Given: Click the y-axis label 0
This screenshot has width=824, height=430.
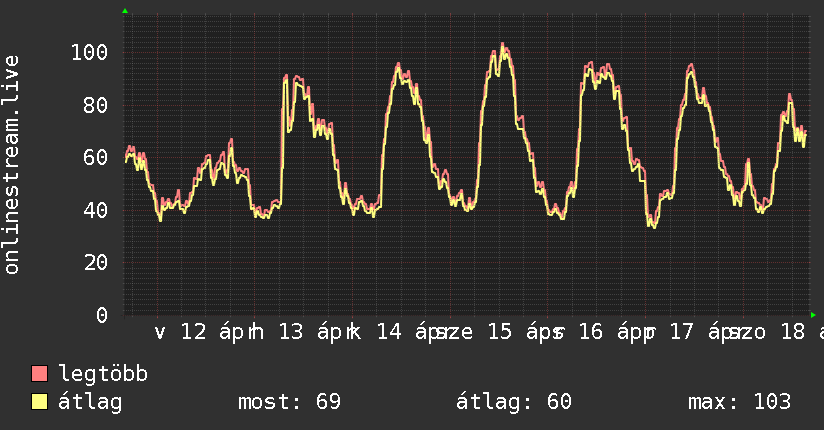Looking at the screenshot, I should [x=102, y=315].
